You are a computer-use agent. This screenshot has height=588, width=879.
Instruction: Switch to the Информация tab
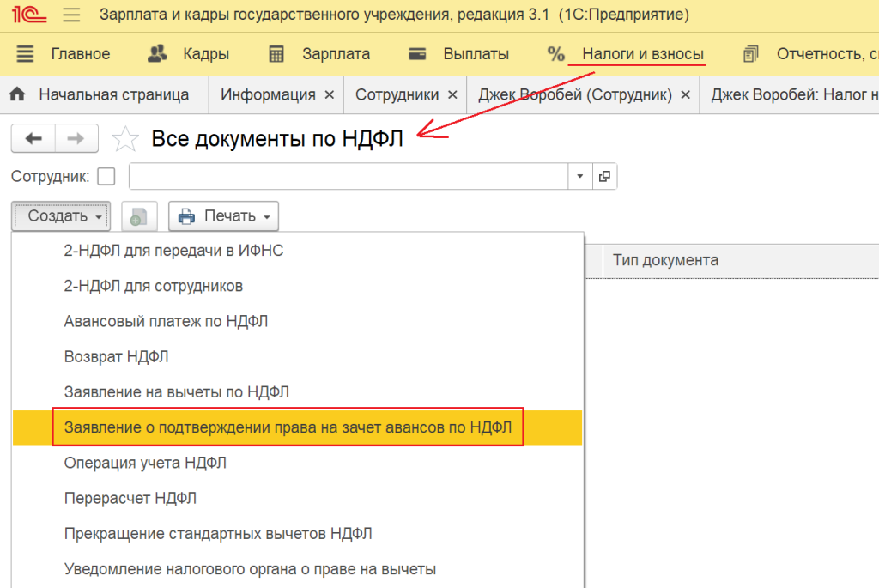268,94
